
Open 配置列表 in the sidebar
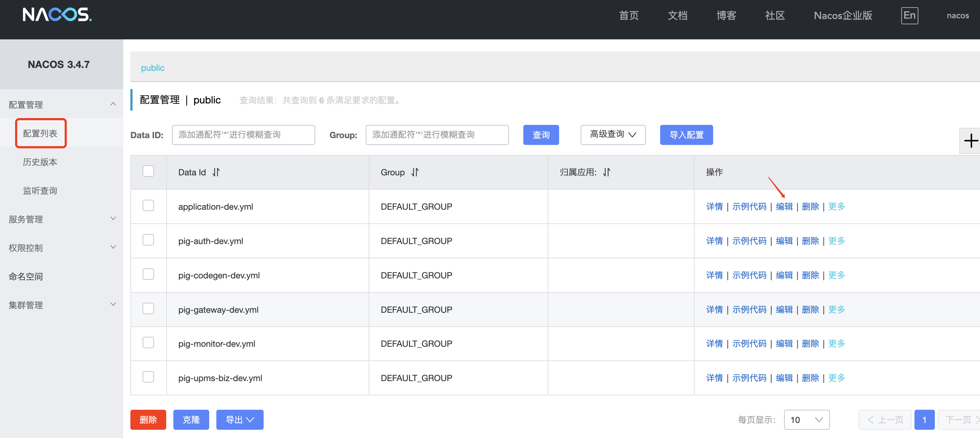click(x=40, y=133)
